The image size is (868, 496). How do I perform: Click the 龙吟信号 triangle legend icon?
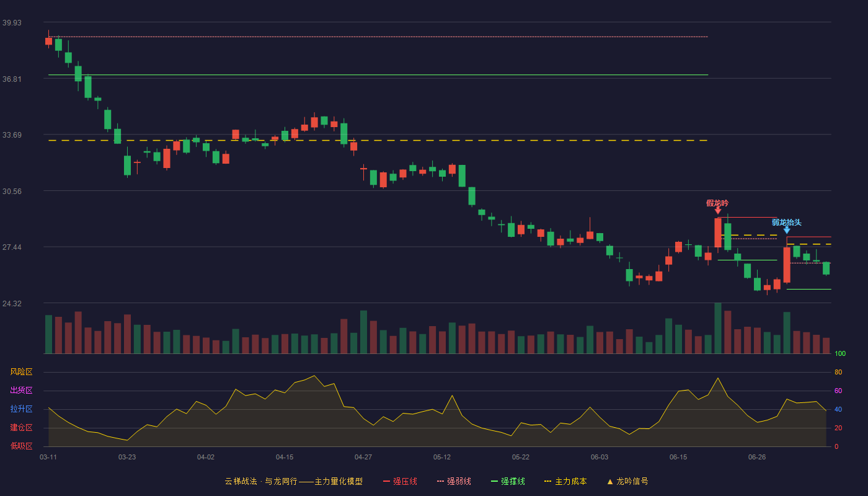point(610,482)
